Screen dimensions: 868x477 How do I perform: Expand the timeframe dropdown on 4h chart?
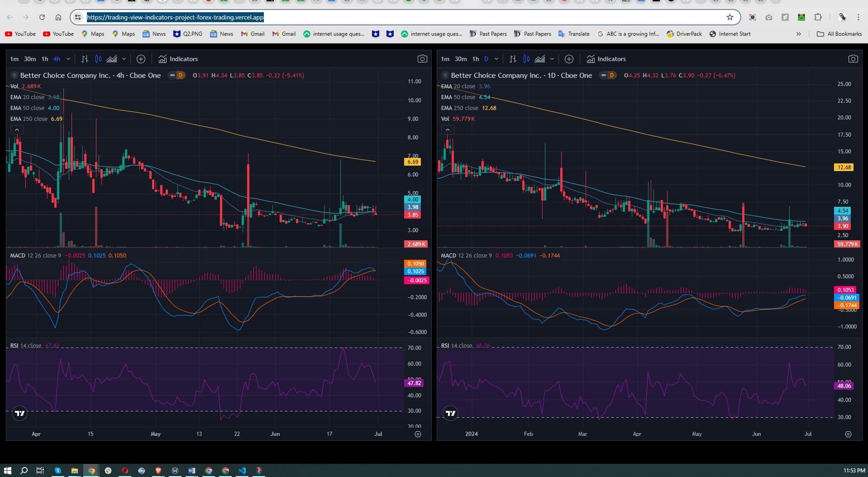pos(68,59)
